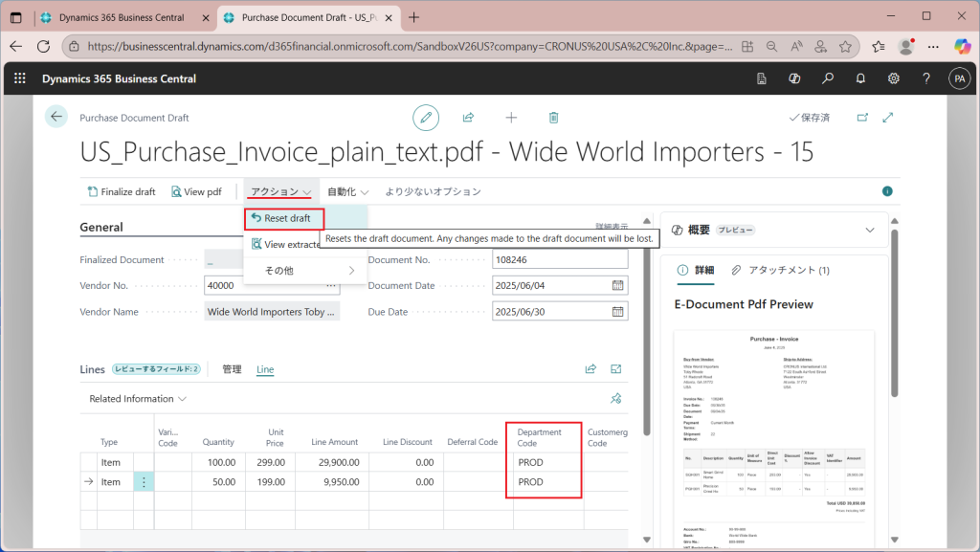This screenshot has height=552, width=980.
Task: Click the browser refresh icon
Action: pos(43,46)
